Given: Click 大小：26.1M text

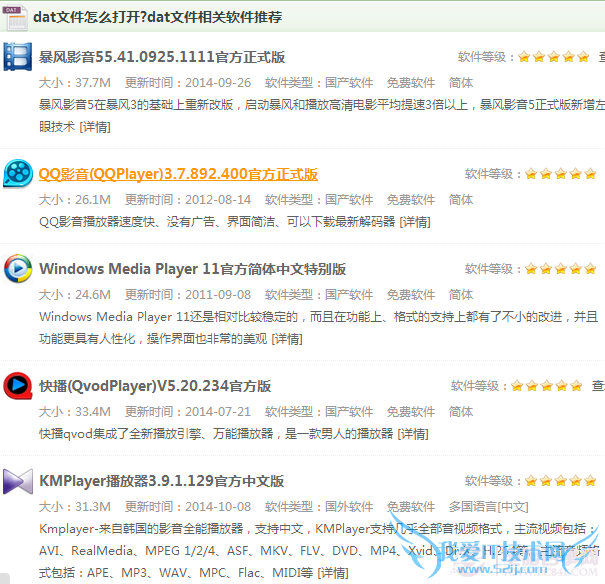Looking at the screenshot, I should tap(75, 200).
